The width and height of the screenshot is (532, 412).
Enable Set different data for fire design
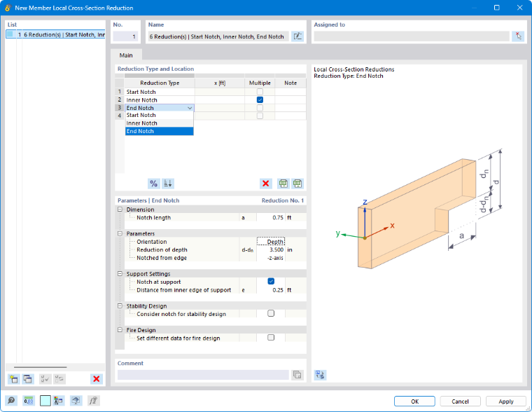point(271,338)
